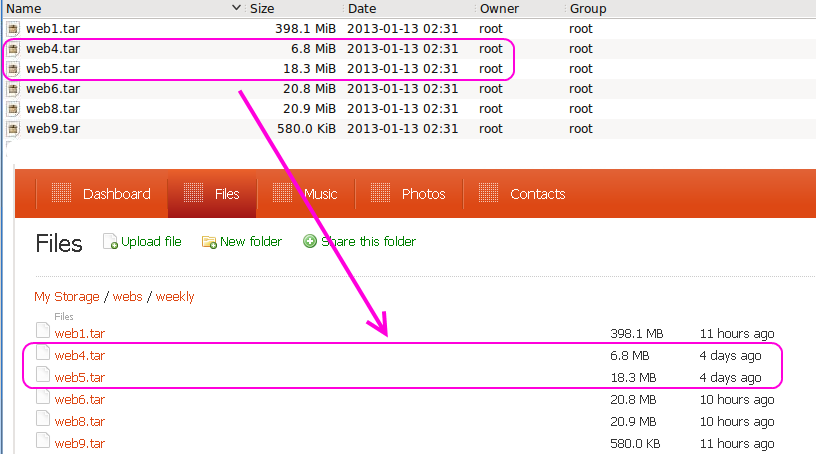Open the Photos tab

(x=409, y=194)
